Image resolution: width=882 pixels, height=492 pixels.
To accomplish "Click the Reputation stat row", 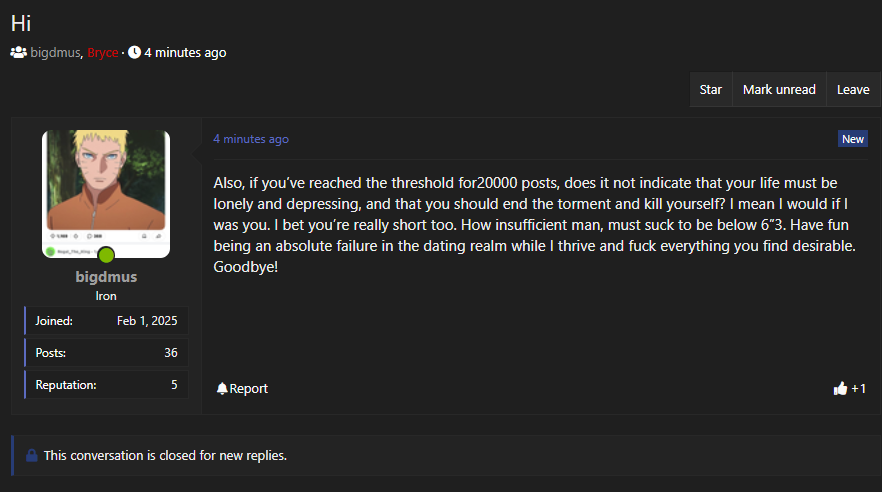I will tap(106, 384).
